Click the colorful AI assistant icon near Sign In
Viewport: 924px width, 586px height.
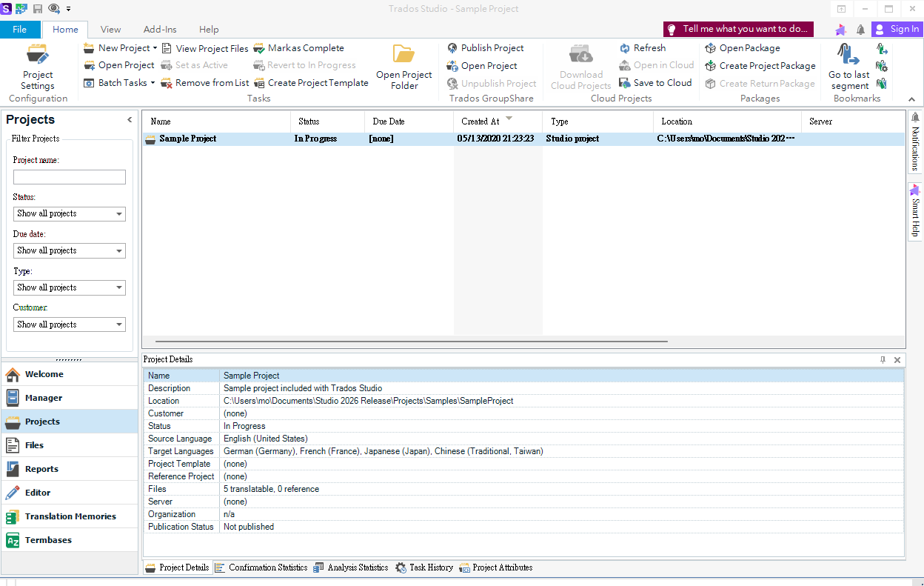tap(840, 30)
